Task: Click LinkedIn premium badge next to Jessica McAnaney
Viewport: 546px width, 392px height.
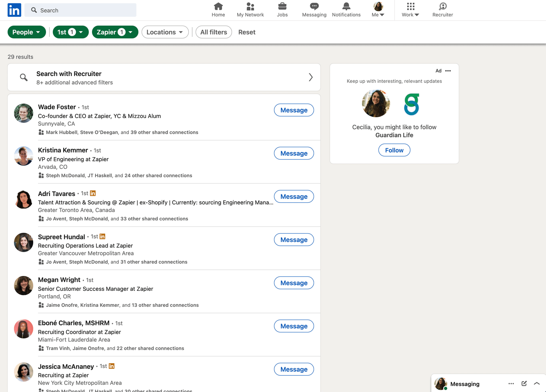Action: [x=112, y=366]
